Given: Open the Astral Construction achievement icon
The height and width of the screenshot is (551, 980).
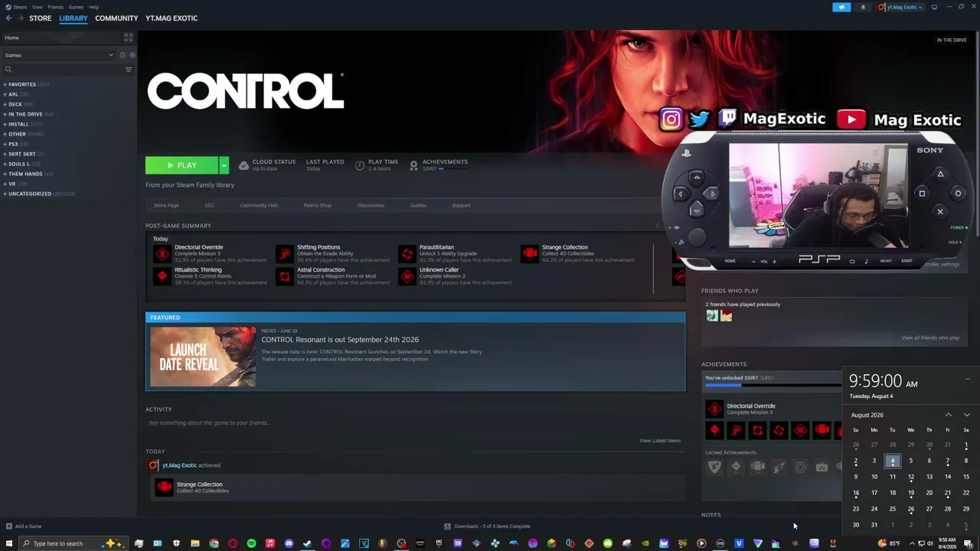Looking at the screenshot, I should point(285,276).
